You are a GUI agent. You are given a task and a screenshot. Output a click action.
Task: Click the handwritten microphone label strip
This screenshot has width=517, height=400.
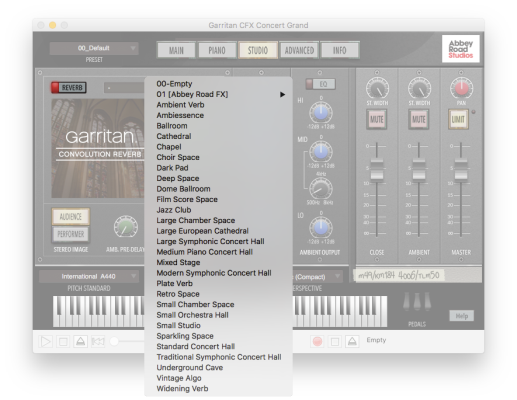click(x=399, y=276)
